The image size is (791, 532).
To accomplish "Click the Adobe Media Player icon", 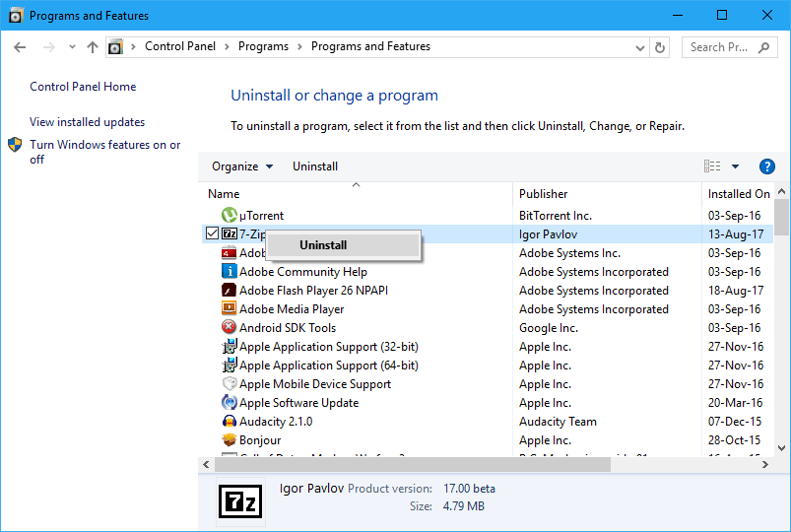I will [230, 308].
